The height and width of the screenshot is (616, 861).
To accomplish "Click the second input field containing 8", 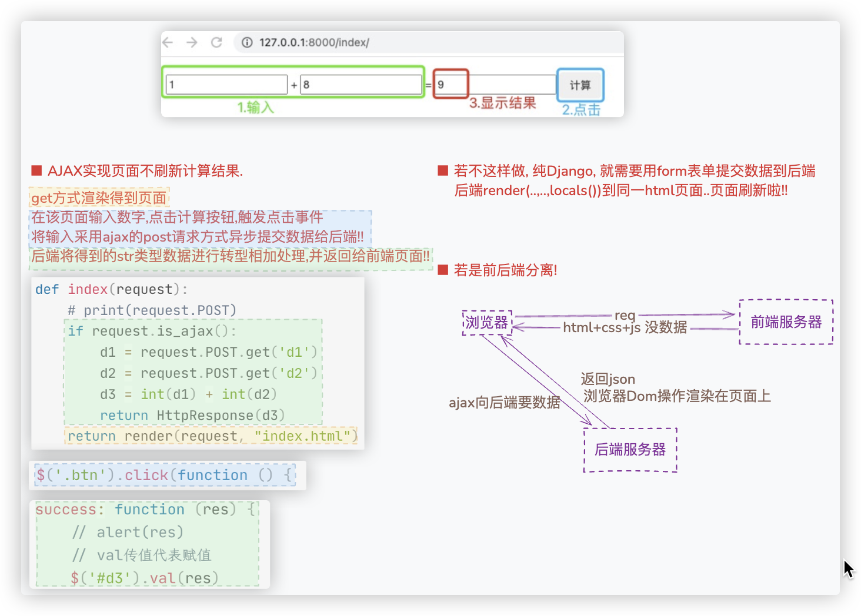I will click(361, 85).
